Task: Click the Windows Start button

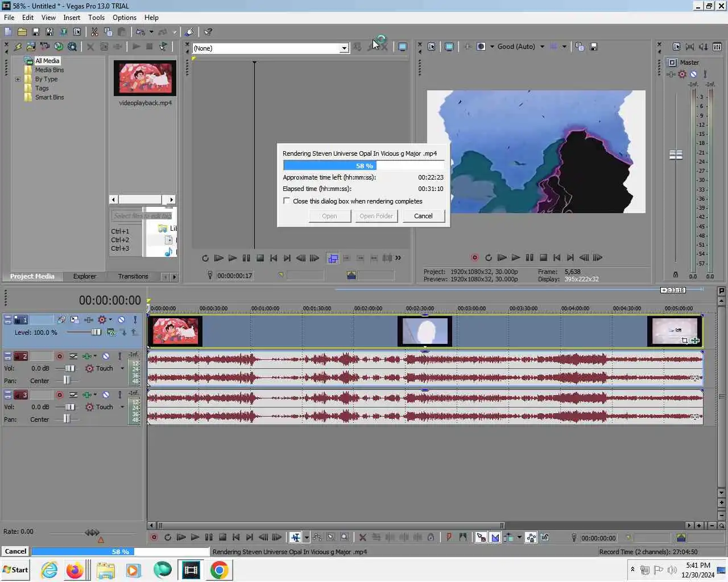Action: coord(15,569)
